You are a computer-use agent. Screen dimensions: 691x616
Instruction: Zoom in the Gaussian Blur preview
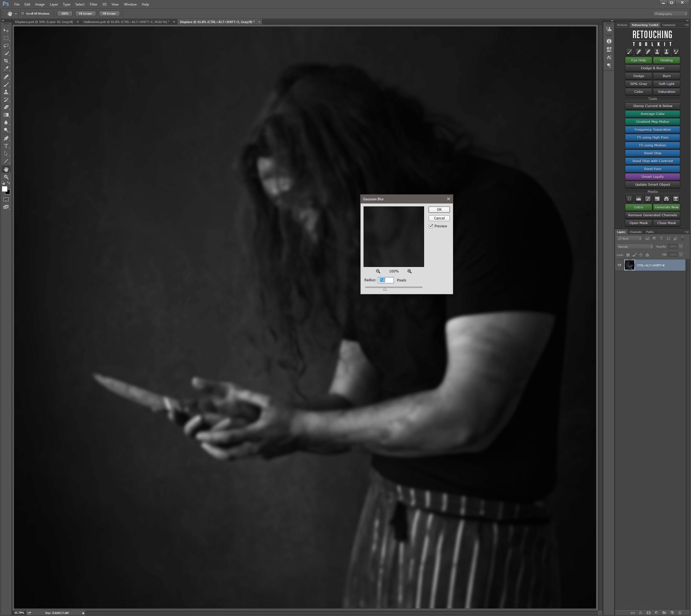coord(410,271)
